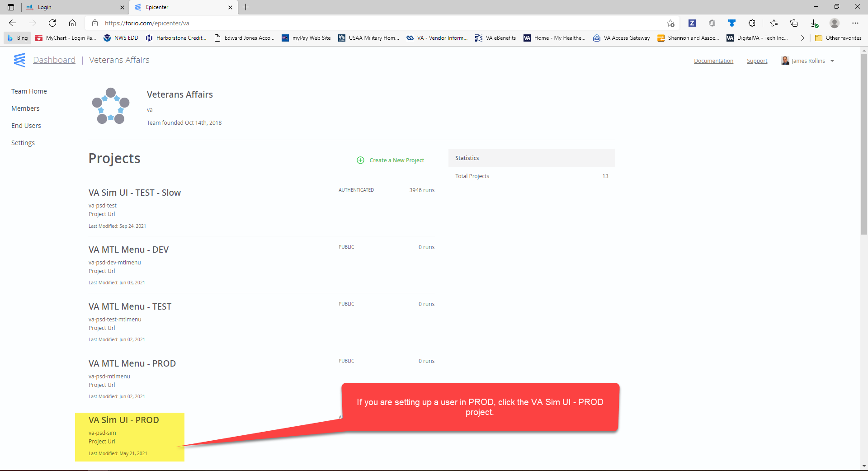868x471 pixels.
Task: Open Harborstone Credit bookmark
Action: [176, 38]
